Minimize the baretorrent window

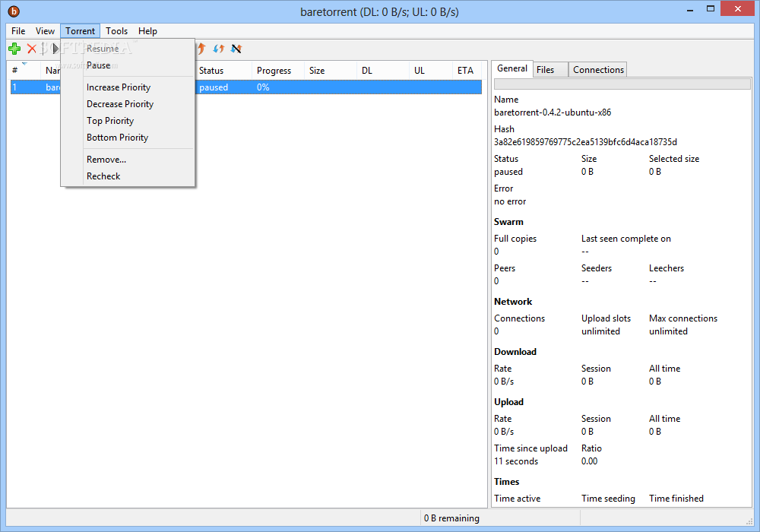(x=690, y=8)
